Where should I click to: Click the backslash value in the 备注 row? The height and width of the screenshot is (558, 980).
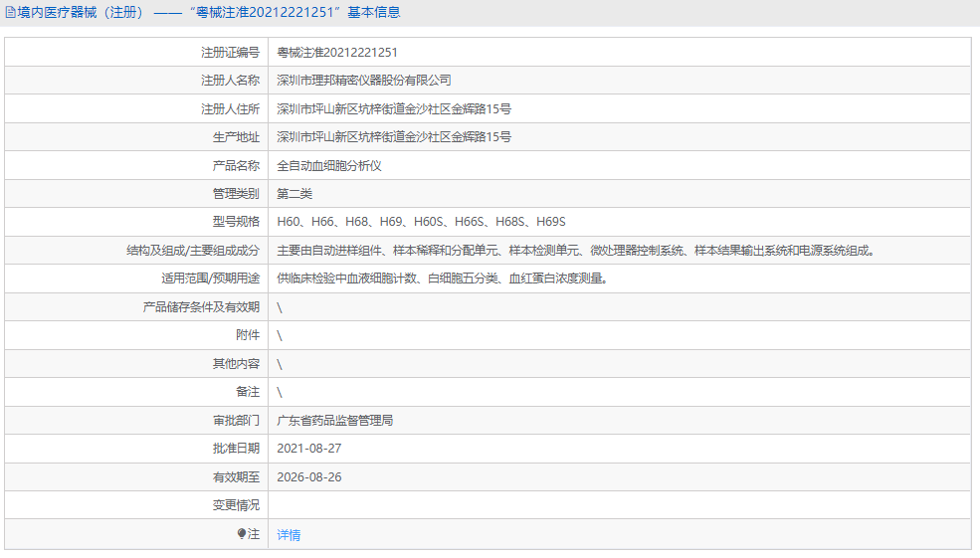tap(280, 393)
